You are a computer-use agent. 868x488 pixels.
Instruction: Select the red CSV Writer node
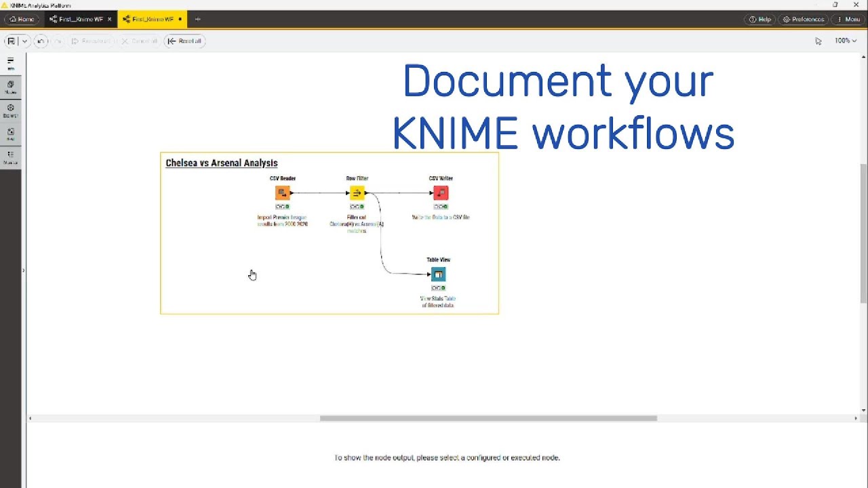[441, 193]
